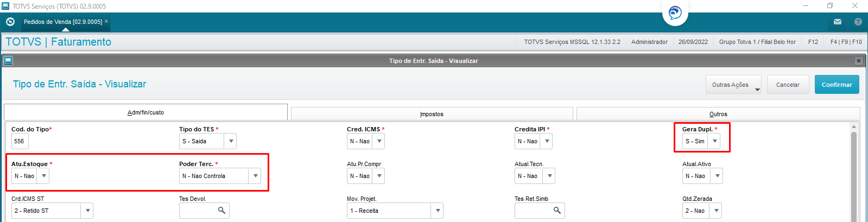Click TOTVS Serviços MSSQL 12.1.33 2.2 label
This screenshot has height=222, width=868.
tap(572, 42)
